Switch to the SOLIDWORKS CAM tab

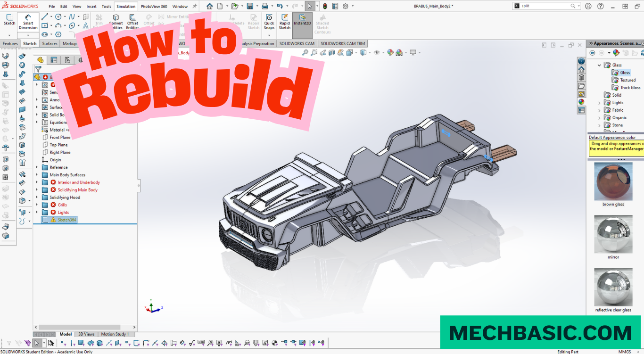coord(297,43)
